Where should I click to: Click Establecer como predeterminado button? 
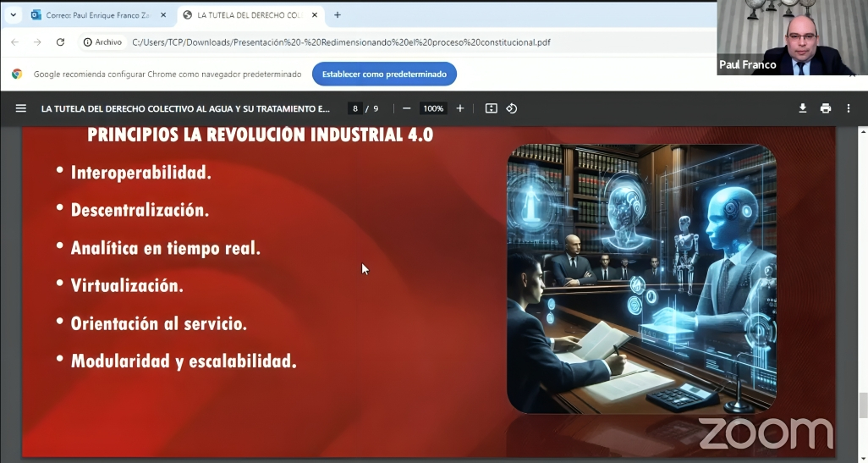tap(384, 74)
